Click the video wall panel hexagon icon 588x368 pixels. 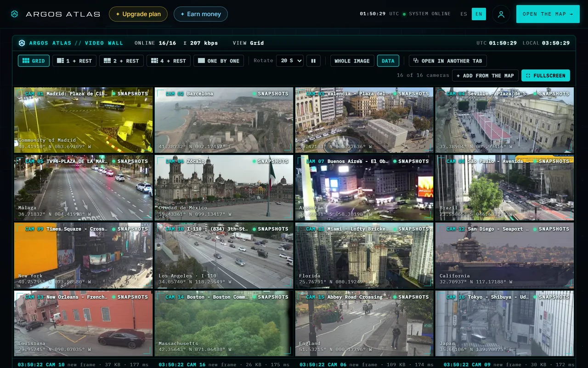22,43
